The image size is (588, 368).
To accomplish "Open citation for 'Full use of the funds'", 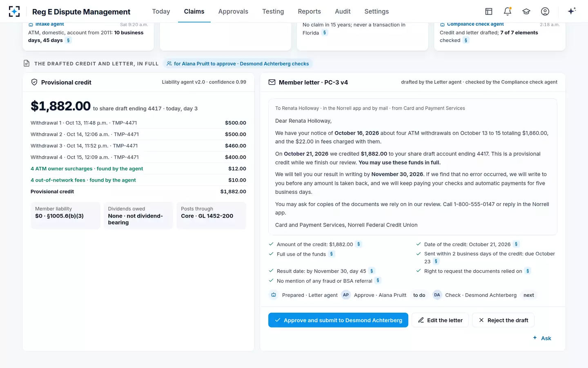I will [x=332, y=254].
